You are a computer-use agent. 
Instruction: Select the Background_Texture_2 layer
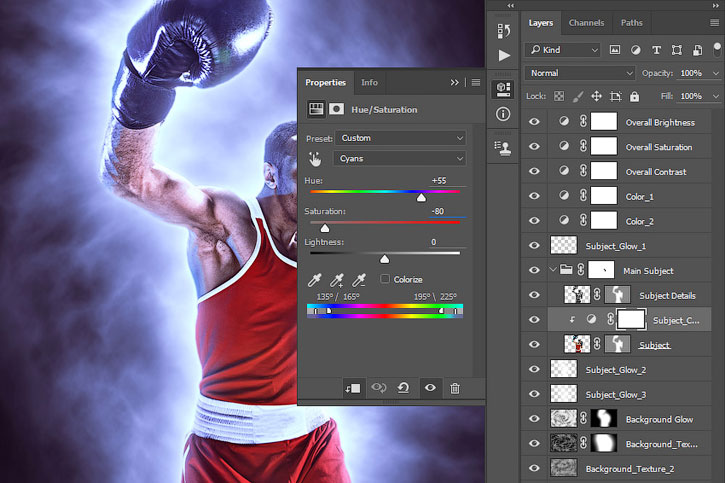[616, 468]
